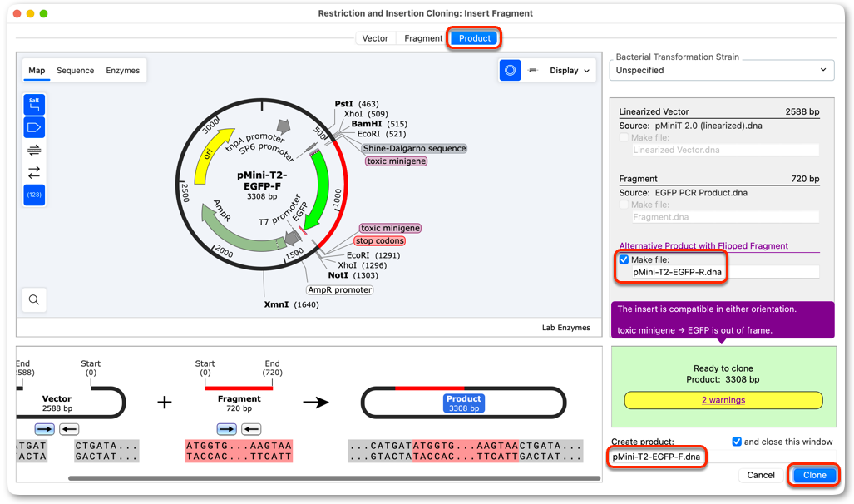Click the Vector forward orientation arrow
Image resolution: width=854 pixels, height=504 pixels.
click(45, 429)
